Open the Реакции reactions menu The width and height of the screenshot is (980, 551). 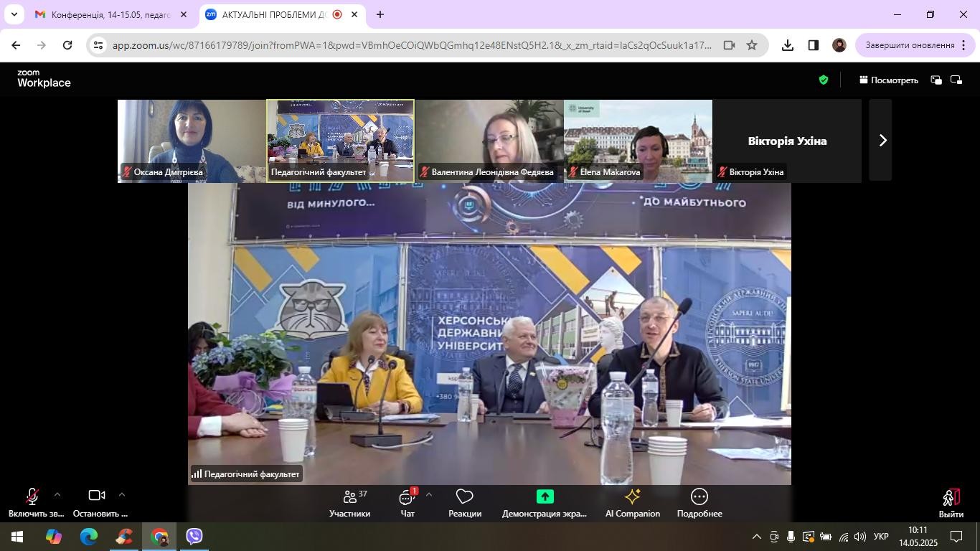tap(464, 503)
